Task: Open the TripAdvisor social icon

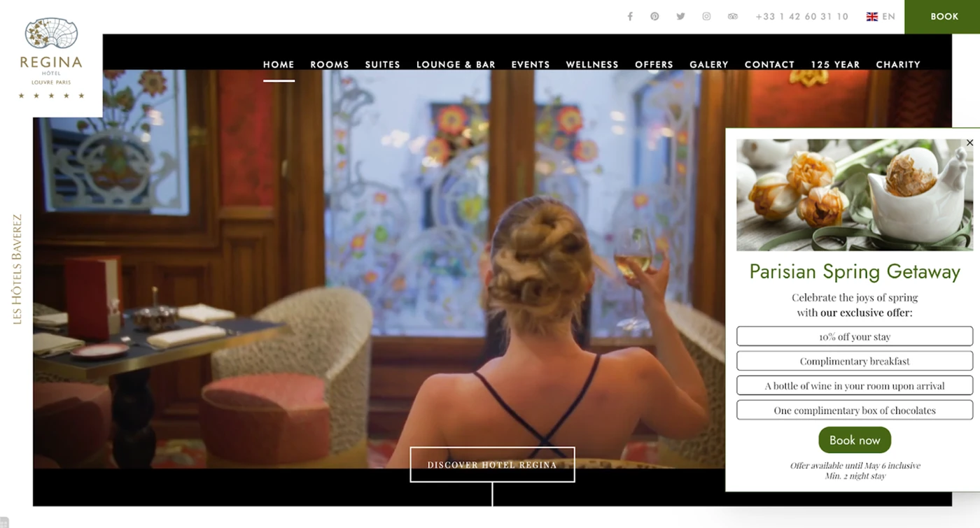Action: (732, 17)
